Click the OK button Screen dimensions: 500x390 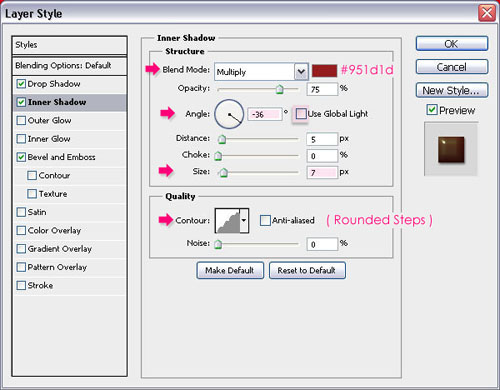[452, 44]
